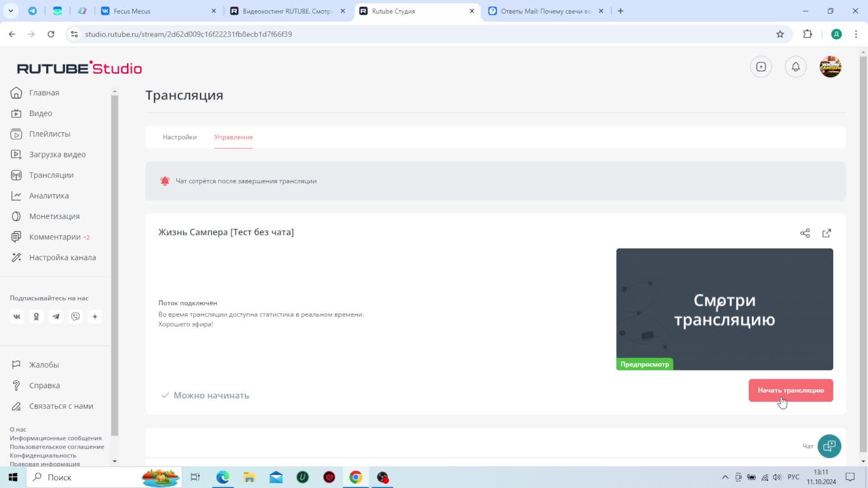Click the share stream icon

tap(805, 233)
